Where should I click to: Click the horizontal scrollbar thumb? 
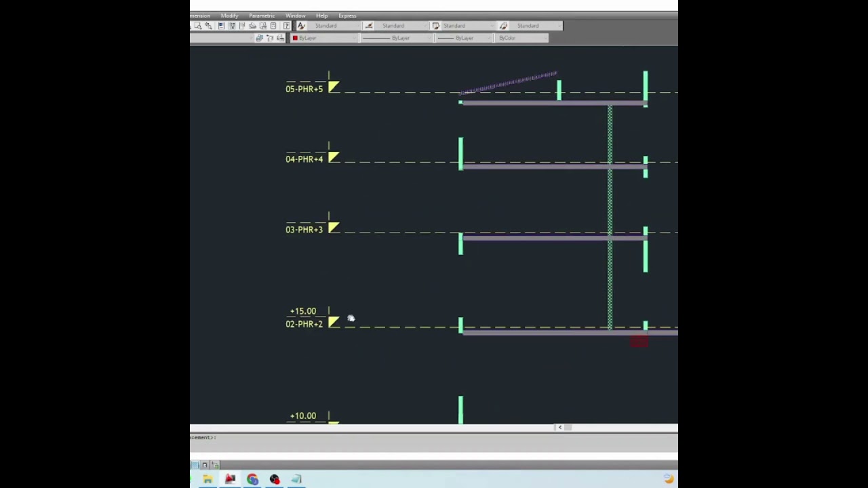click(568, 427)
